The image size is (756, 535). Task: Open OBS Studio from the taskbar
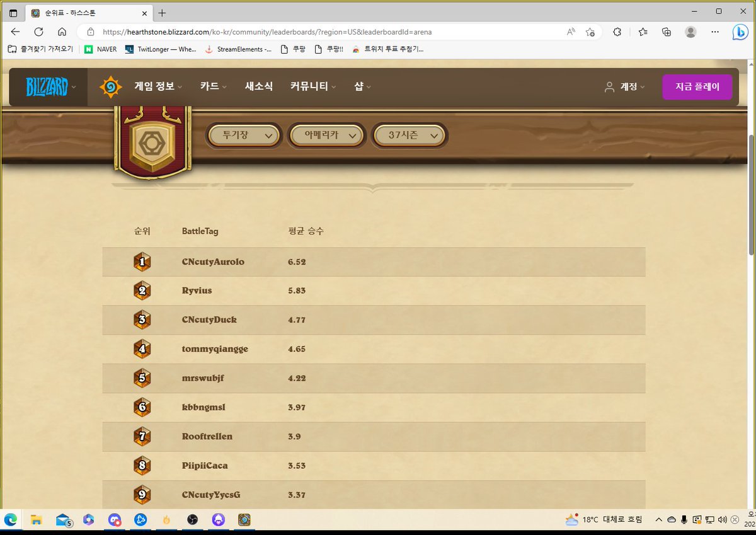[x=192, y=520]
